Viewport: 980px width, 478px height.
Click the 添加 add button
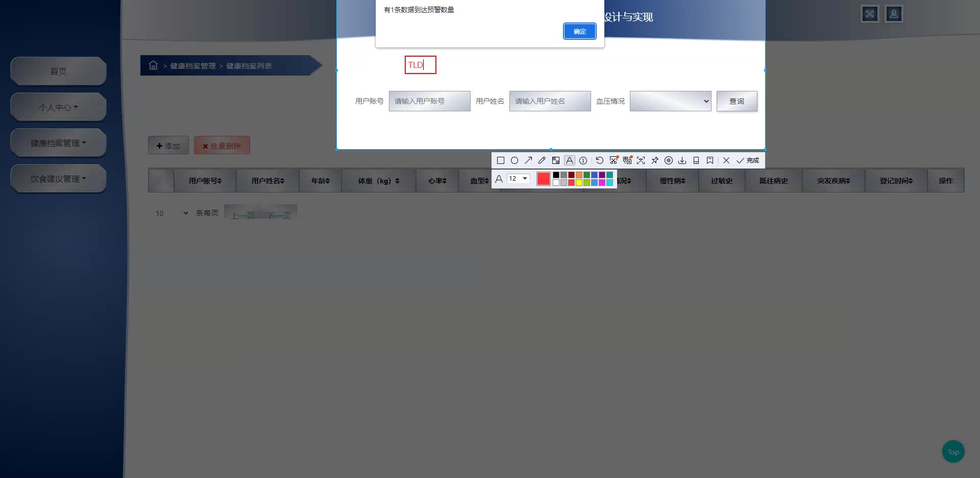(168, 146)
